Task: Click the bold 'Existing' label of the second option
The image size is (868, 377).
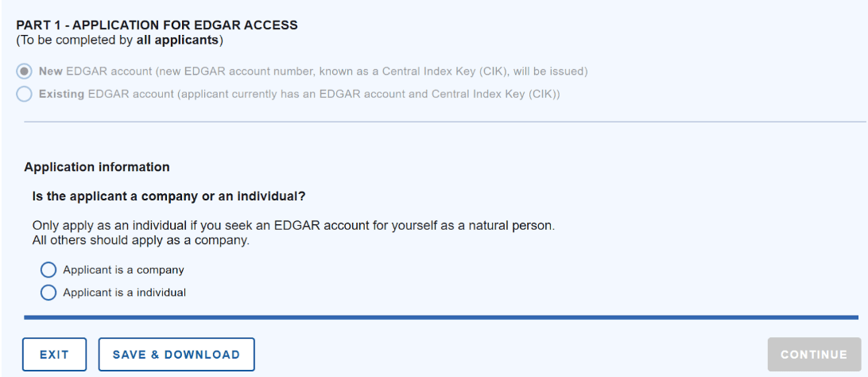Action: click(x=61, y=94)
